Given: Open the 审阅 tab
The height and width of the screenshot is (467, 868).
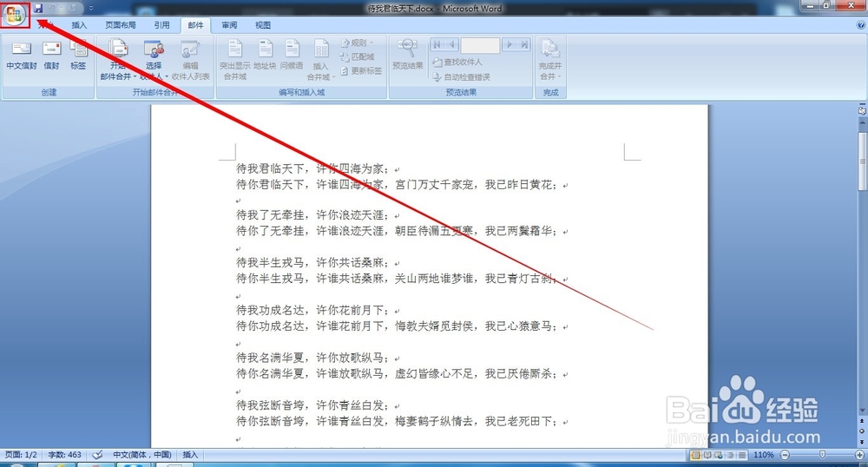Looking at the screenshot, I should 229,25.
